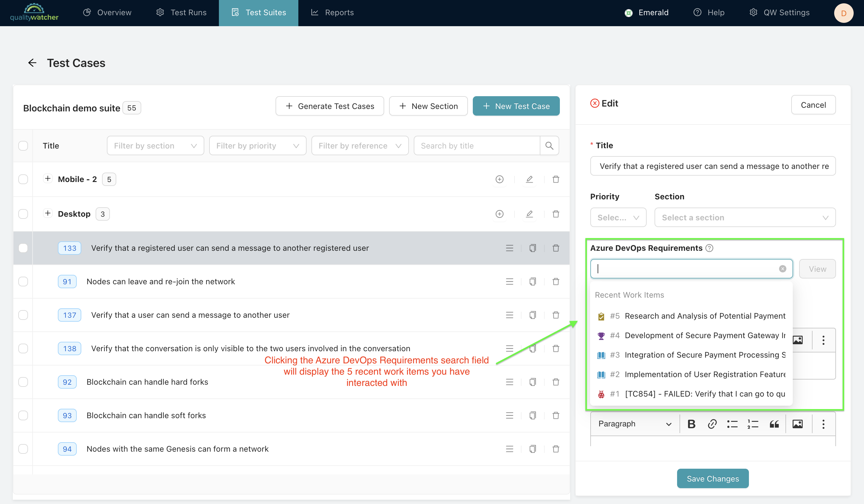Image resolution: width=864 pixels, height=504 pixels.
Task: Close the Edit panel with red X
Action: [595, 103]
